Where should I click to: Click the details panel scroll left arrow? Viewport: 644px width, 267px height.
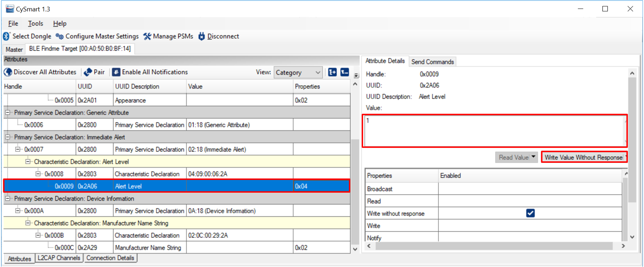369,246
